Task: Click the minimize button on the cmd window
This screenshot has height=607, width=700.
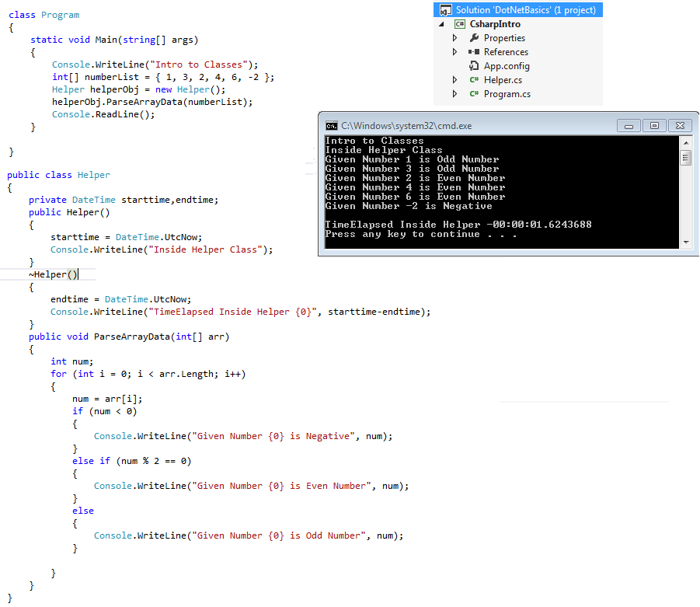Action: point(629,126)
